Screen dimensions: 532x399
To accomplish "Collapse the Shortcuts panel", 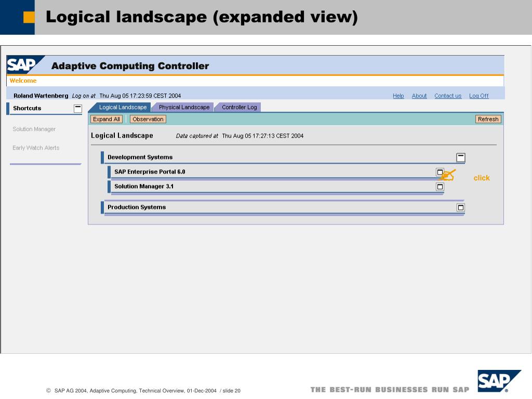I will pos(78,109).
